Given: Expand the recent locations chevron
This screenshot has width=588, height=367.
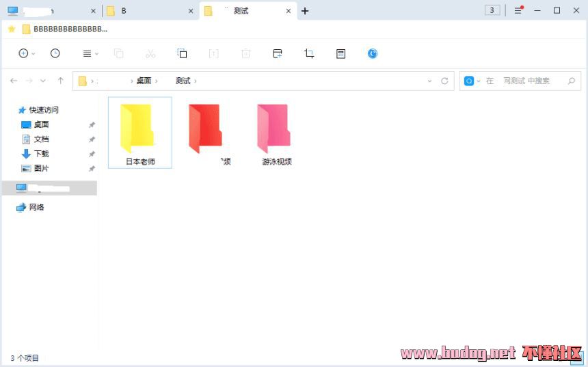Looking at the screenshot, I should tap(44, 81).
